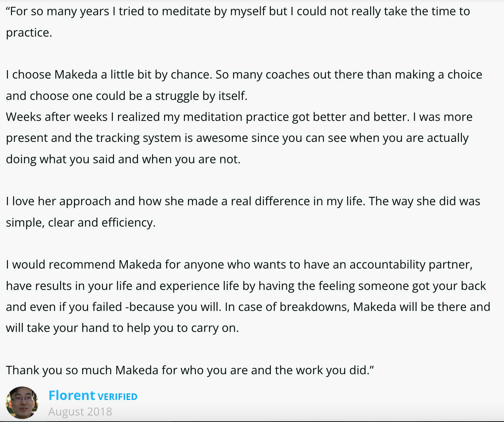Click the August 2018 review date
This screenshot has width=504, height=422.
point(80,412)
